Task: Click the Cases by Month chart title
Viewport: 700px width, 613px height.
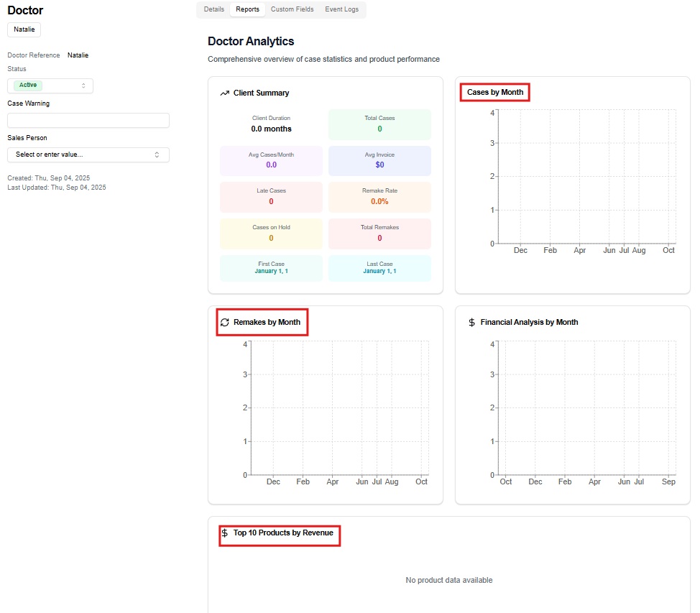Action: (x=494, y=93)
